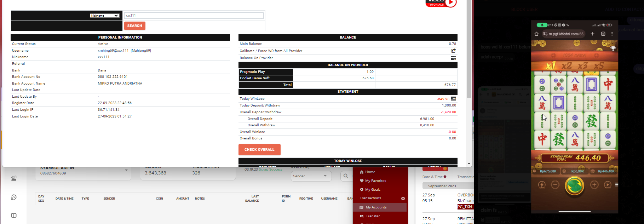Click the bank account number 088-102-222-6101
Viewport: 644px width, 224px height.
coord(113,77)
